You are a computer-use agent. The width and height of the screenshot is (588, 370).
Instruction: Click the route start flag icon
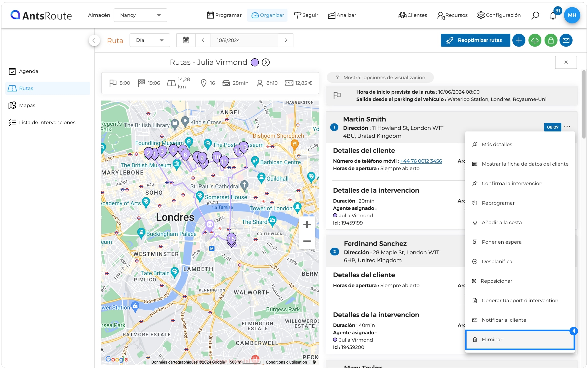[337, 95]
